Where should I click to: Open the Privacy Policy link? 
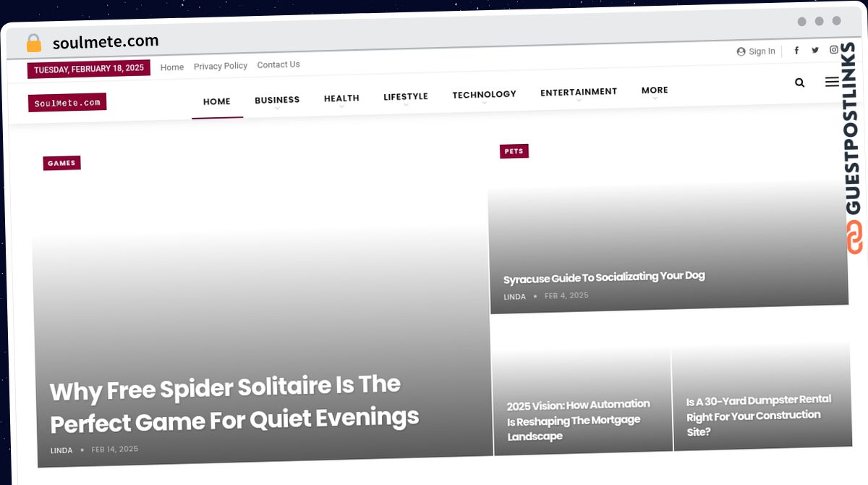tap(221, 66)
